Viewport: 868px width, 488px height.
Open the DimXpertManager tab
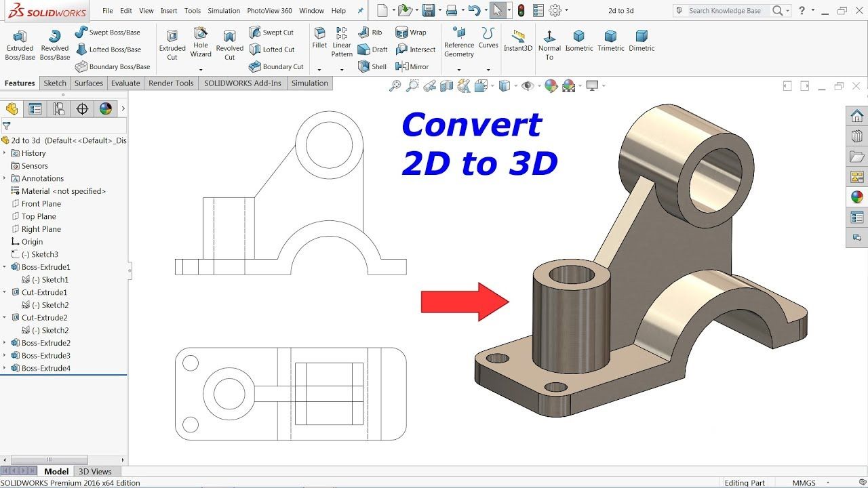click(x=82, y=108)
